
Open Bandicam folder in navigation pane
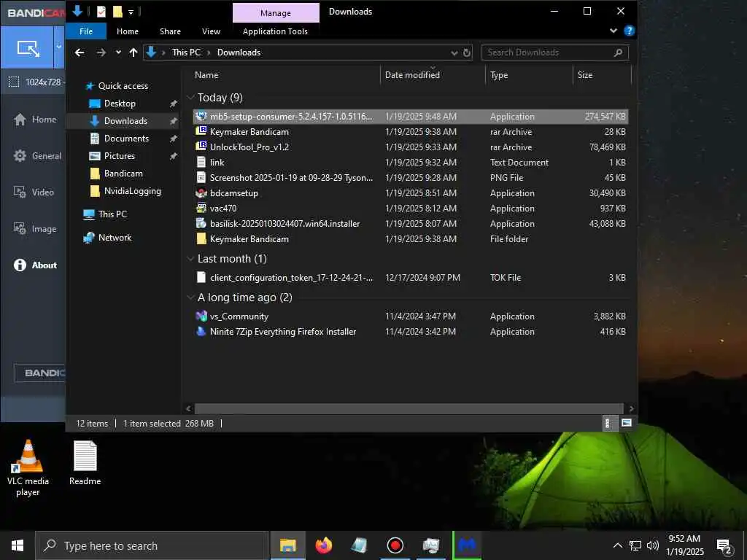(x=123, y=174)
